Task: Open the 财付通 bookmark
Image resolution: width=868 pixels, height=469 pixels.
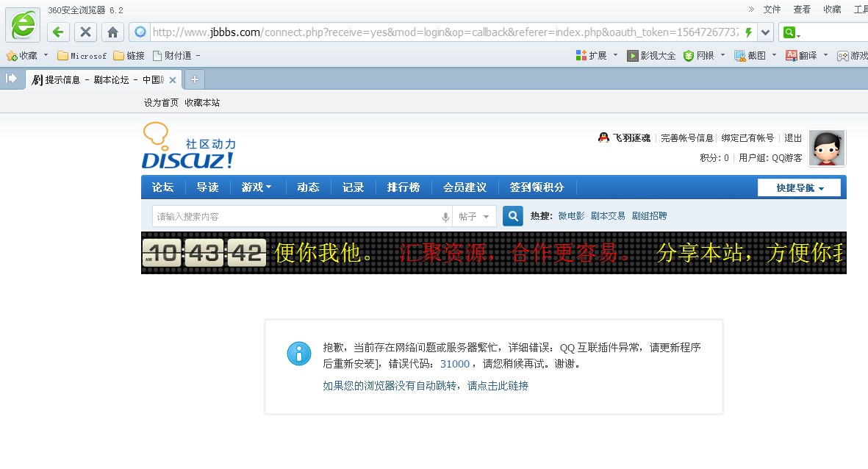Action: (x=172, y=56)
